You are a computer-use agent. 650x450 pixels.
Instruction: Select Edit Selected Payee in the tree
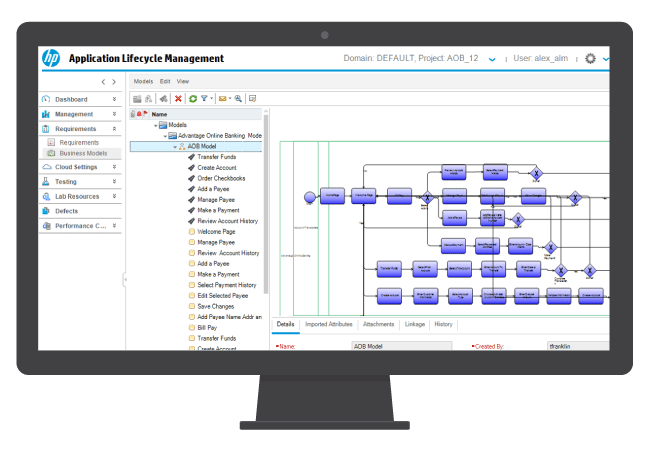click(x=223, y=296)
